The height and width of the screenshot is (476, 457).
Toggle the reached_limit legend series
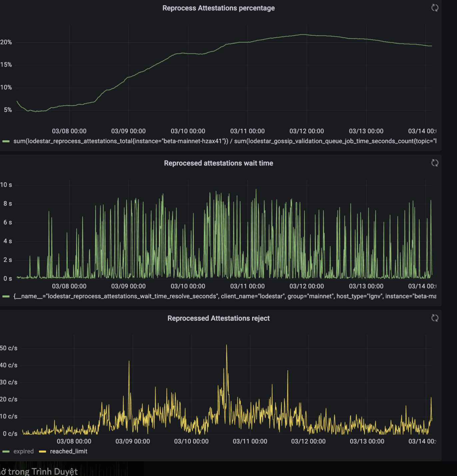click(x=69, y=451)
